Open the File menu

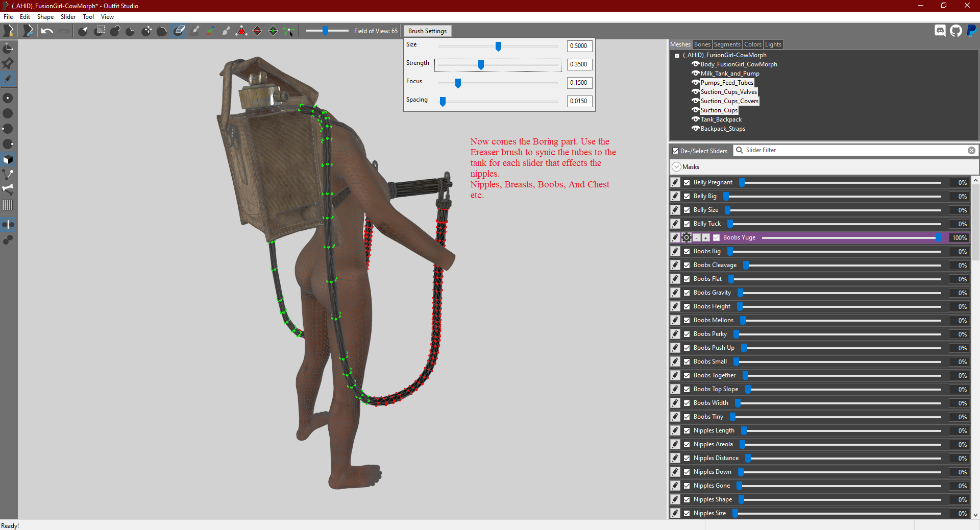(8, 17)
